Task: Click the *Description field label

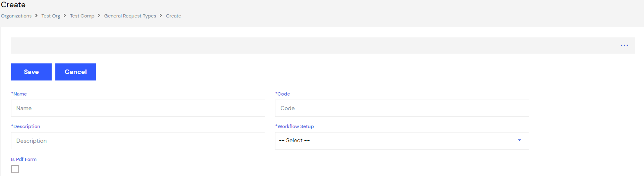Action: click(26, 126)
